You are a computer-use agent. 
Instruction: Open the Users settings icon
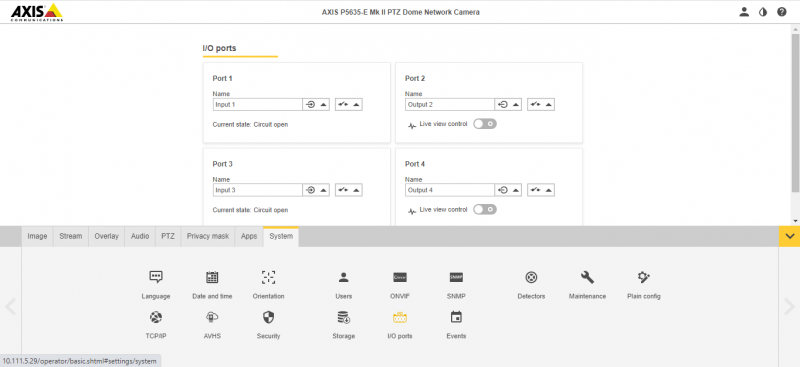(x=343, y=277)
